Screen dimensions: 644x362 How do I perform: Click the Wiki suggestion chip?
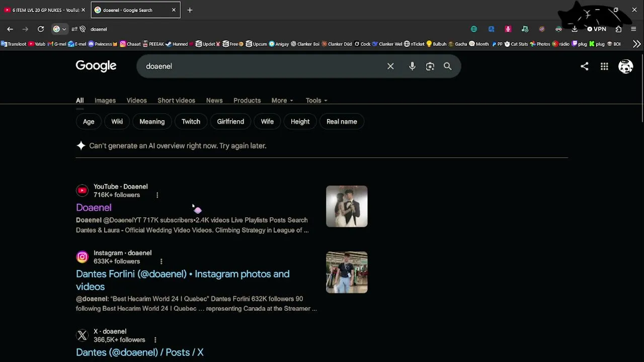(x=117, y=122)
